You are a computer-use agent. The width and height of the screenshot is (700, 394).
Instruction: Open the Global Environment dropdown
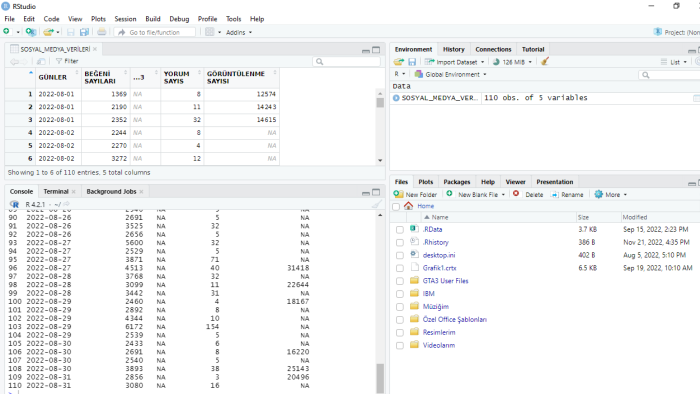coord(450,75)
